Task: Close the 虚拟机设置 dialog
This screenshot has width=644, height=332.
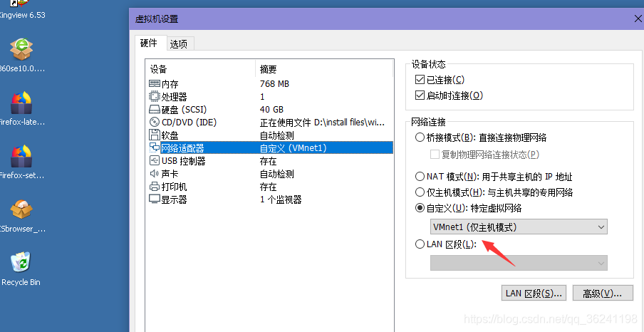Action: (x=638, y=19)
